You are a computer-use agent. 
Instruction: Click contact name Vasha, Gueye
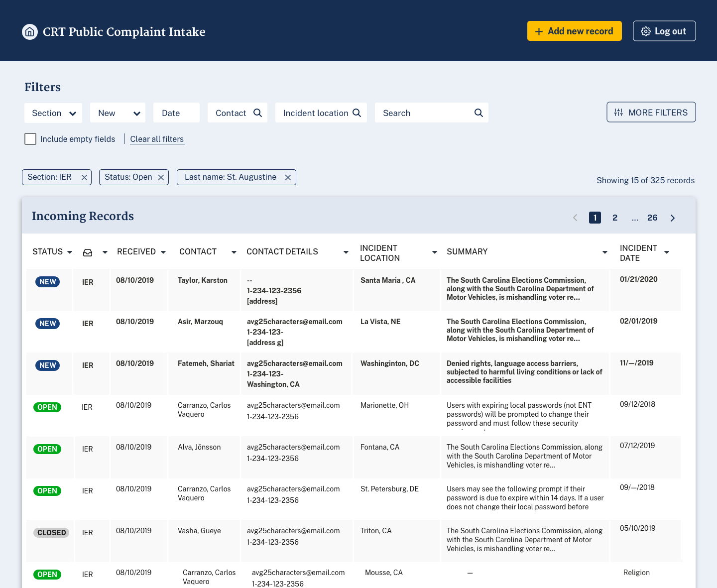pos(199,531)
